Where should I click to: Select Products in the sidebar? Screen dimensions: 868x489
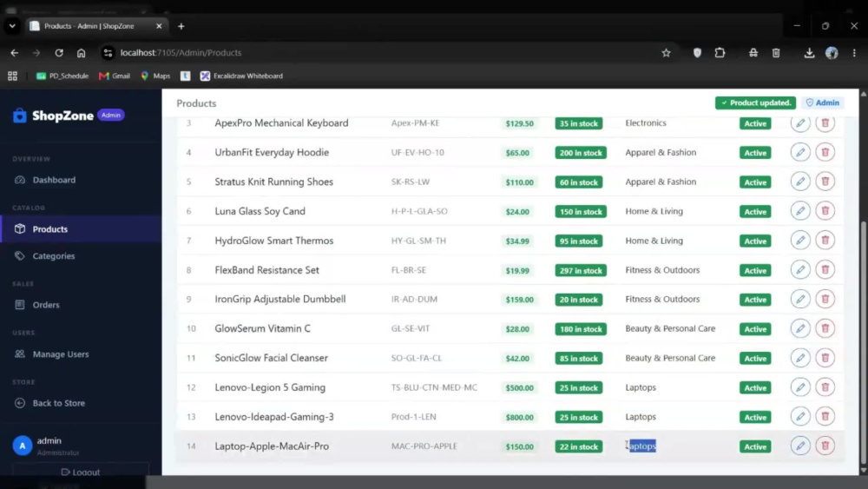pos(81,228)
